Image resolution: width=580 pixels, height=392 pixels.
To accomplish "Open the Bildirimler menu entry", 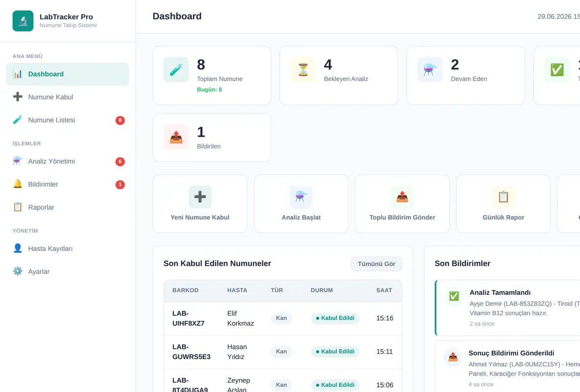I will point(68,184).
